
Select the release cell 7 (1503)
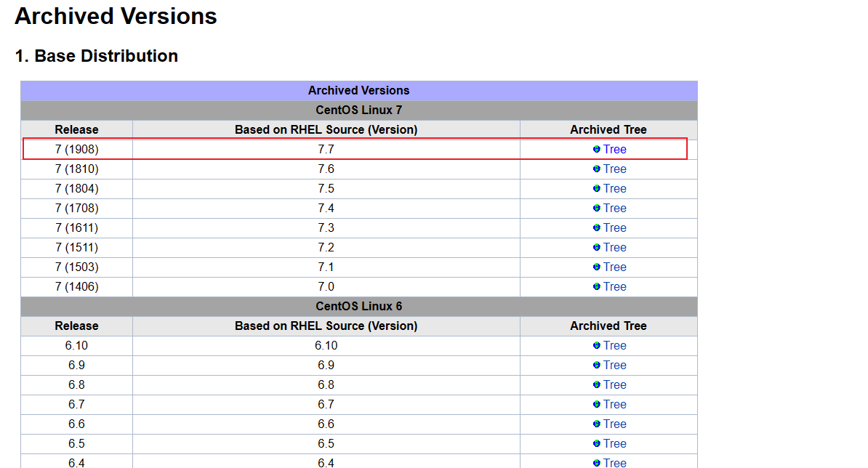[76, 267]
